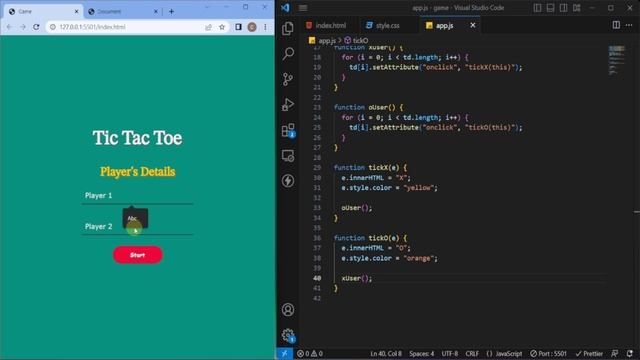Close the app.js editor tab
The height and width of the screenshot is (360, 640).
pyautogui.click(x=473, y=25)
